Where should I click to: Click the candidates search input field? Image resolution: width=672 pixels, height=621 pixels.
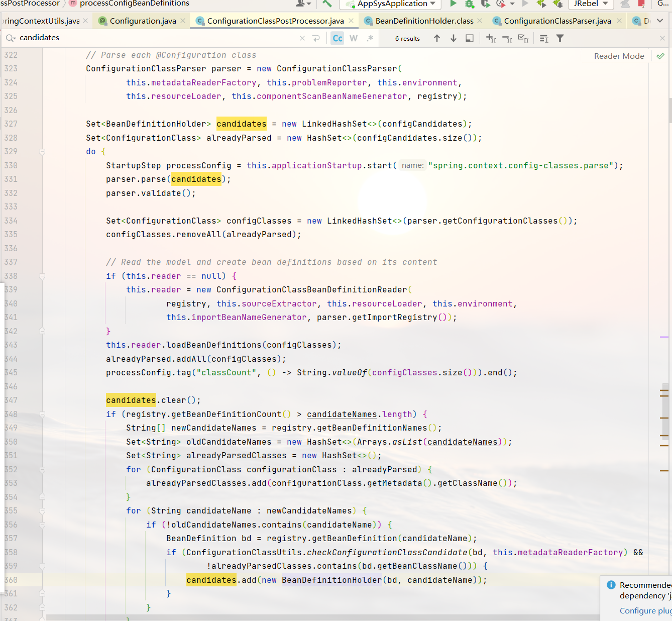[156, 38]
